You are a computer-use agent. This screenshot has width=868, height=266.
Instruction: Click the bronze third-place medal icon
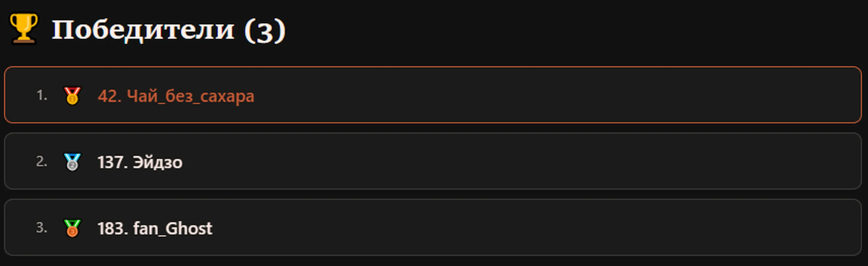[72, 228]
